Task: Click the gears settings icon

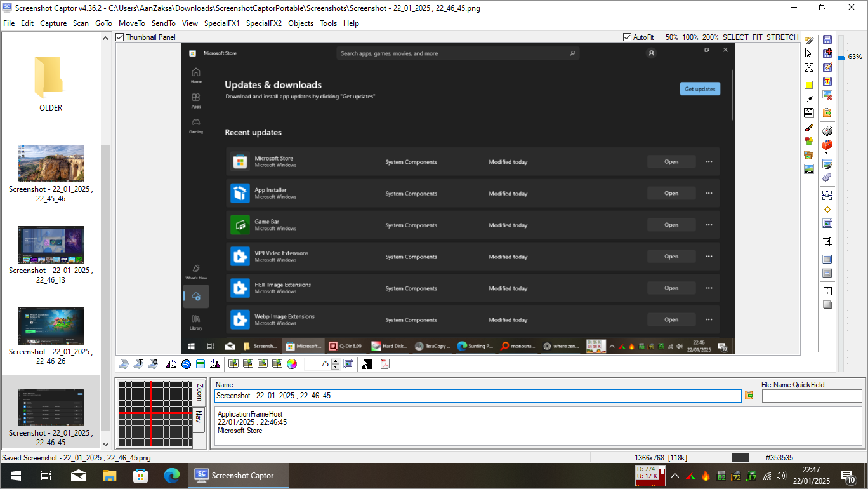Action: tap(827, 177)
